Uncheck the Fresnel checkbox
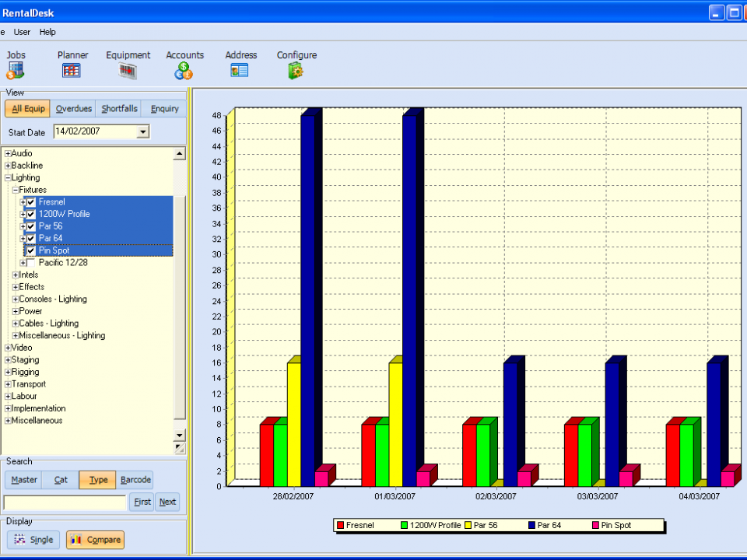 [x=31, y=202]
